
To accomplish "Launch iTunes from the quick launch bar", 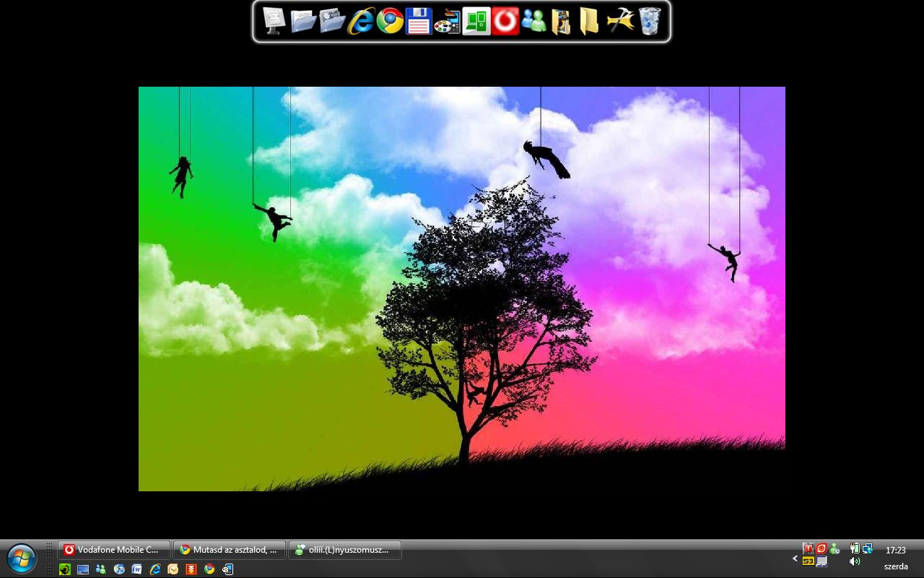I will click(119, 569).
